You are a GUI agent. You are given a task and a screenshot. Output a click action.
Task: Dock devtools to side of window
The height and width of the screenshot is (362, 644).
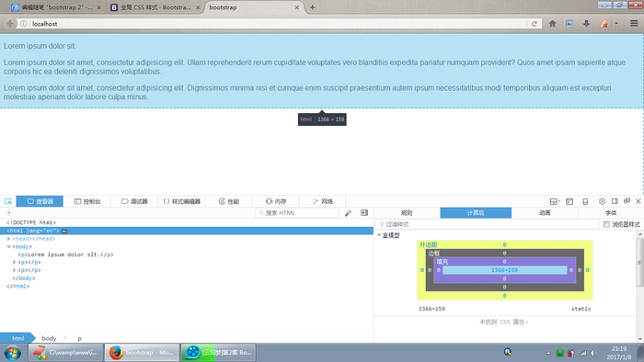[x=615, y=201]
